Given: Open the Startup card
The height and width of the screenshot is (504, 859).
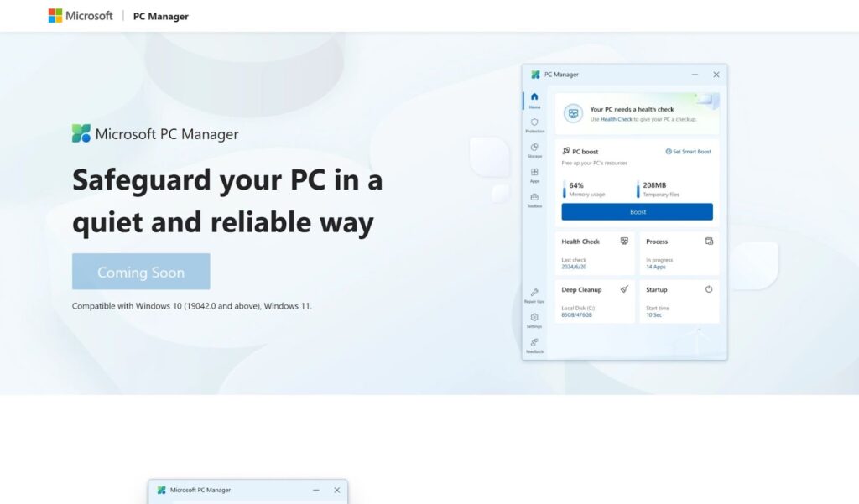Looking at the screenshot, I should click(x=679, y=301).
